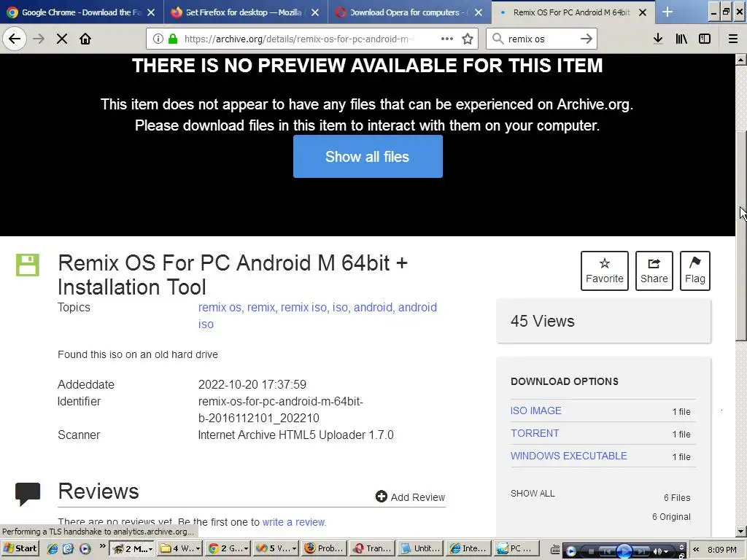The height and width of the screenshot is (560, 747).
Task: Go back using the Firefox back arrow
Action: pos(15,39)
